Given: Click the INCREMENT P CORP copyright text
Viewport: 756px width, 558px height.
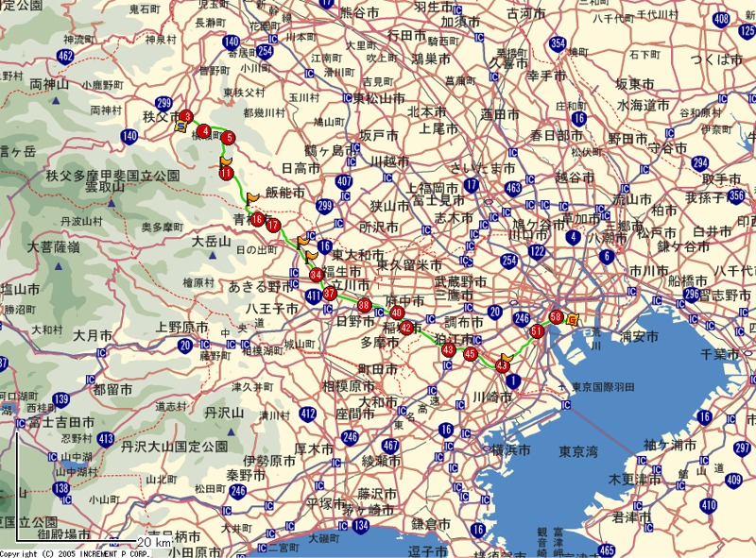Looking at the screenshot, I should coord(75,553).
